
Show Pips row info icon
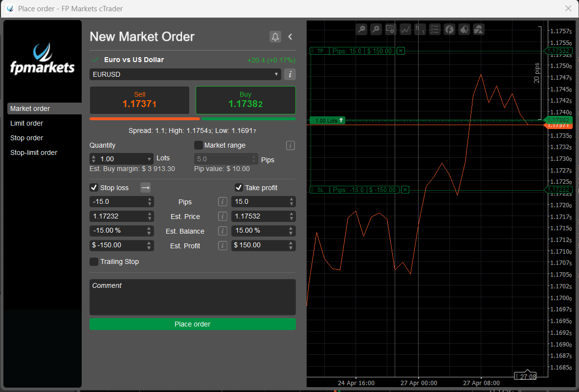click(x=223, y=201)
